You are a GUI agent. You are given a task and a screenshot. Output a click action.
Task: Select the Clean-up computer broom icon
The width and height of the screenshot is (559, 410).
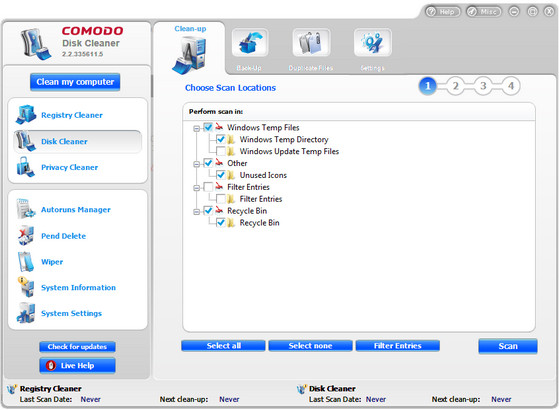[x=189, y=55]
